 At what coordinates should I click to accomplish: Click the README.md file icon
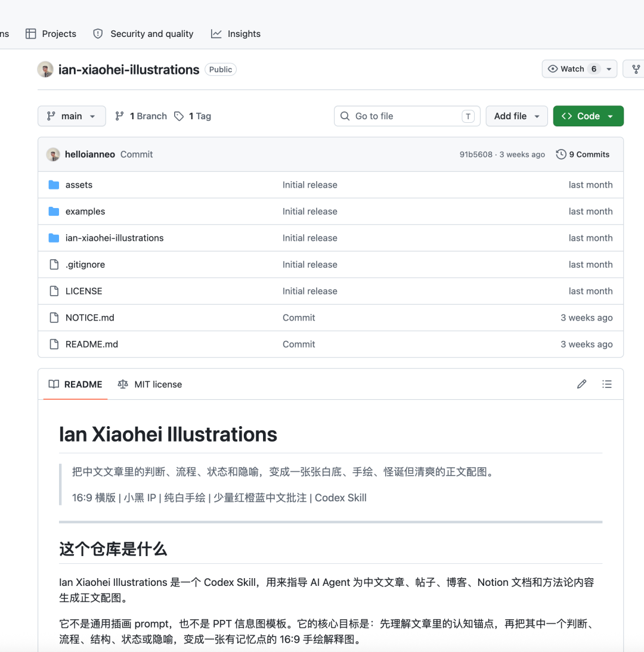[x=54, y=344]
